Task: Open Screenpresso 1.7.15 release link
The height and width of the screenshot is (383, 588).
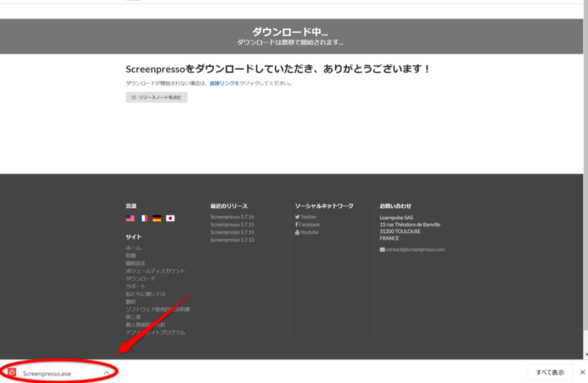Action: pos(232,224)
